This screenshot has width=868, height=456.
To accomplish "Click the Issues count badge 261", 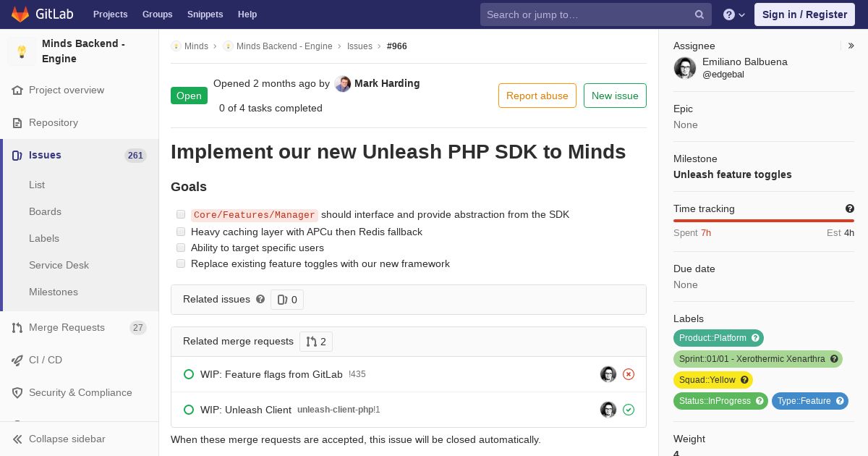I will tap(135, 156).
